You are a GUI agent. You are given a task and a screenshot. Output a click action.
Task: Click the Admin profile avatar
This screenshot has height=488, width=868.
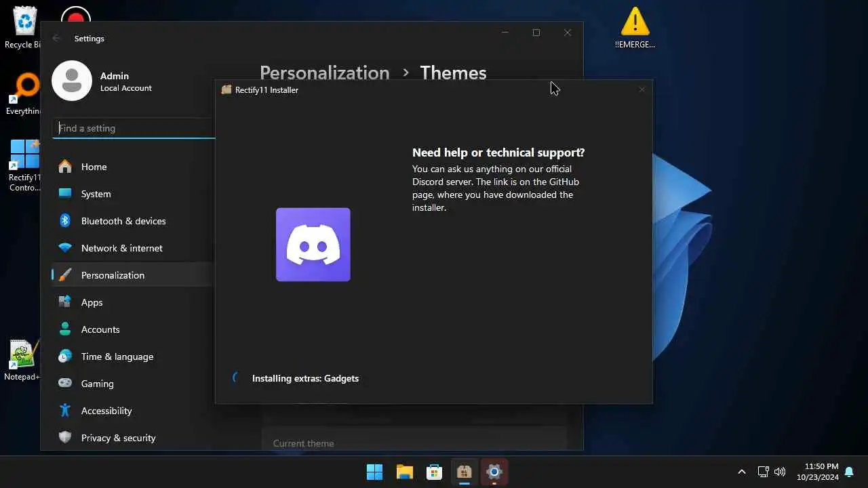[x=72, y=81]
